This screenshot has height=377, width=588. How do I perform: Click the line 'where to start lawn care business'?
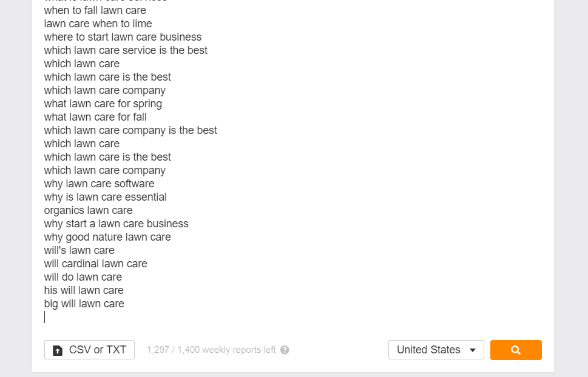(123, 37)
